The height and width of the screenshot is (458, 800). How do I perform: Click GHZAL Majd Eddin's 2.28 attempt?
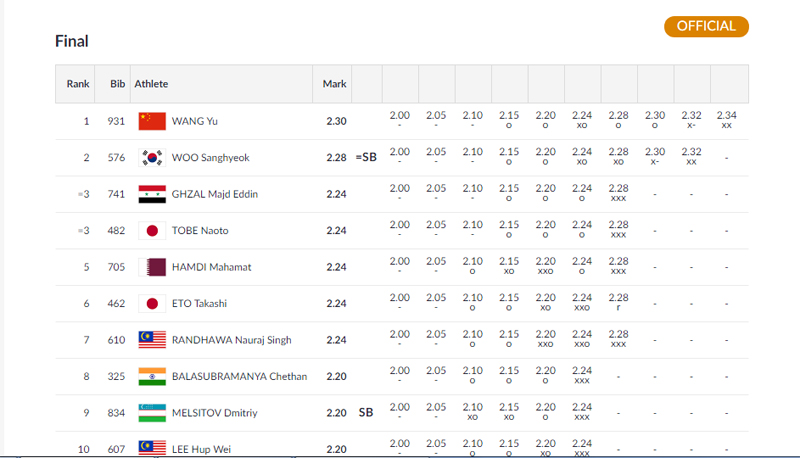(618, 193)
